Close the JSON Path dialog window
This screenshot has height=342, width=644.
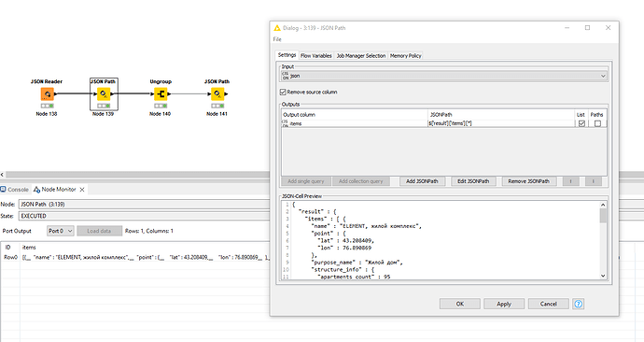point(609,27)
